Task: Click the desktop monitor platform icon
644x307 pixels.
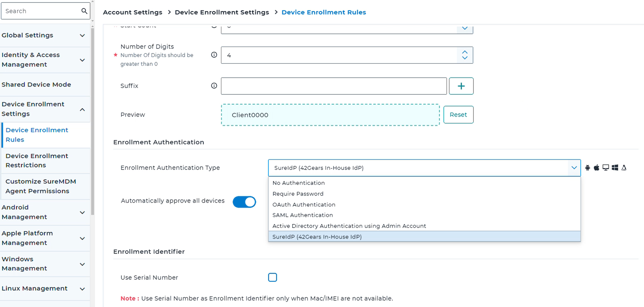Action: [606, 168]
